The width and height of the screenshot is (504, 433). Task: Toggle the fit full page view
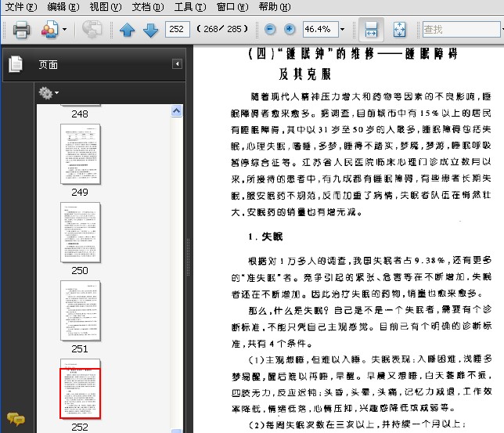pos(399,30)
